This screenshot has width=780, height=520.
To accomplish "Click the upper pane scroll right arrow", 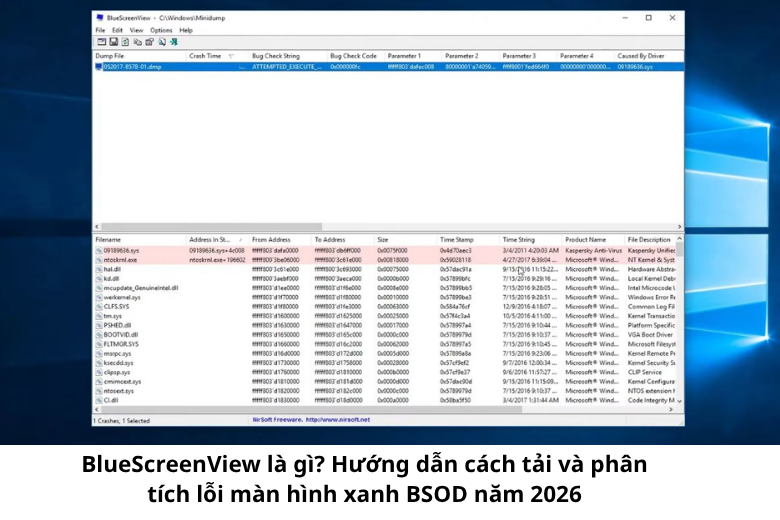I will (x=680, y=227).
